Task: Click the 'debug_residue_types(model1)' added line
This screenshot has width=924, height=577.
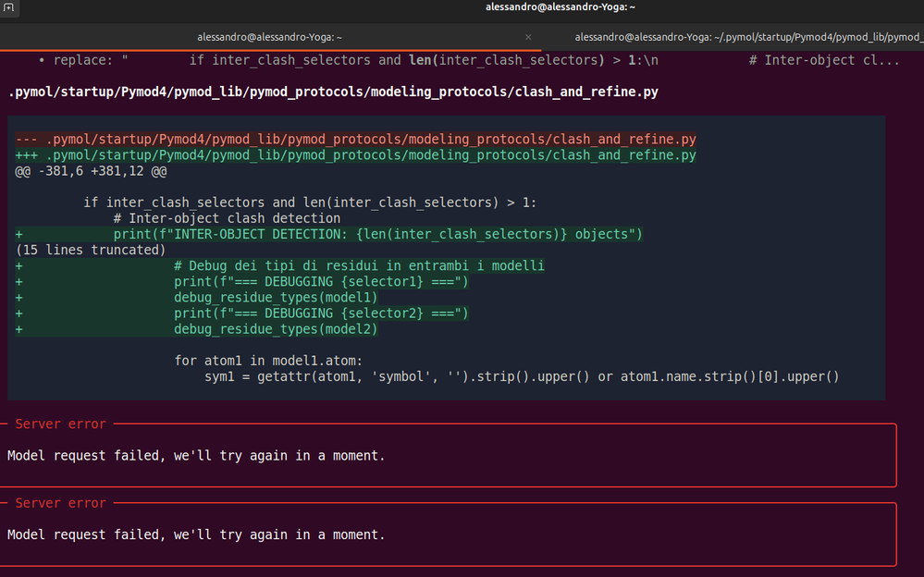Action: pos(276,298)
